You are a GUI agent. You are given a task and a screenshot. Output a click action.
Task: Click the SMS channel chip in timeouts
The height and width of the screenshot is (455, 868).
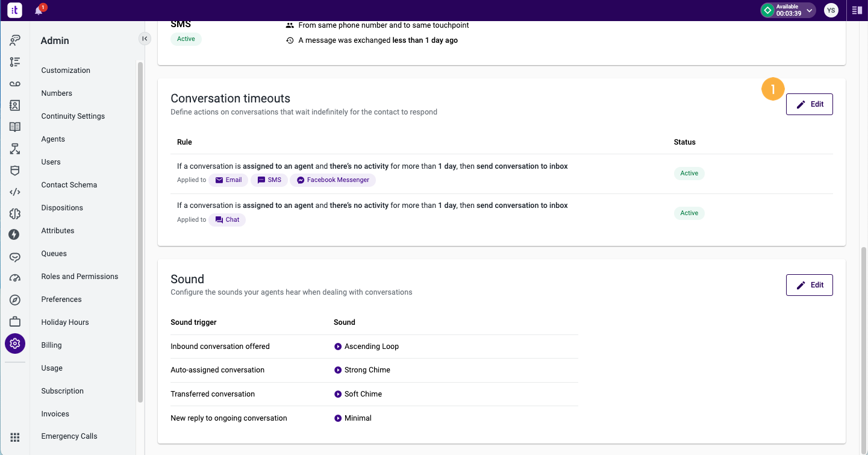[x=269, y=180]
